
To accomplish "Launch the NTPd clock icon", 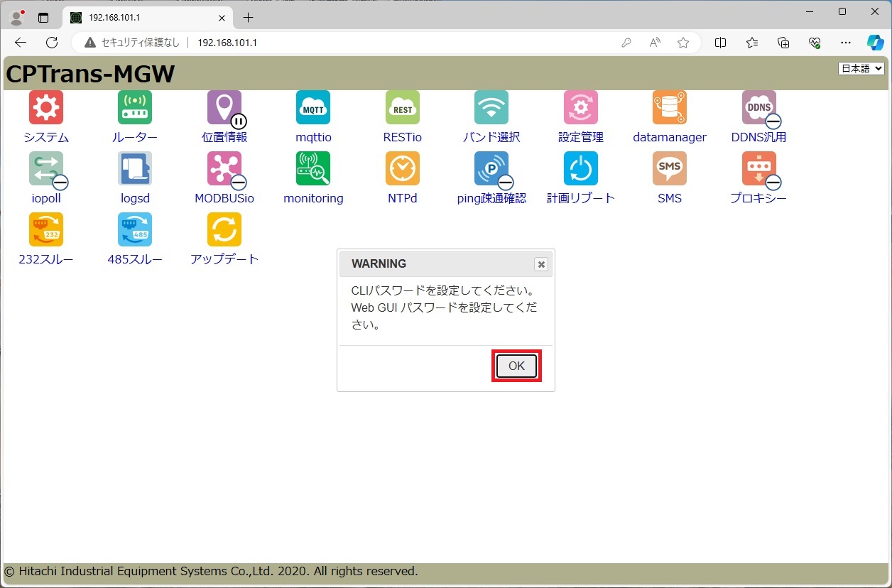I will click(x=403, y=169).
